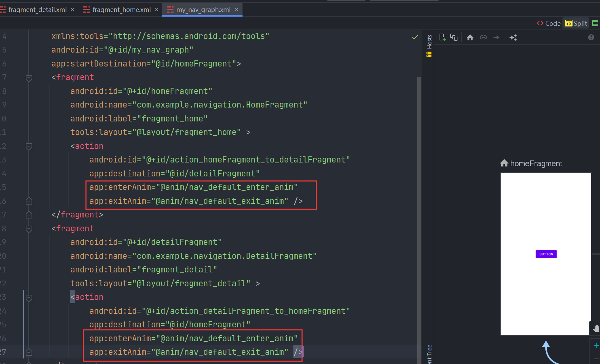Collapse the first fragment tag fold
600x364 pixels.
click(29, 78)
